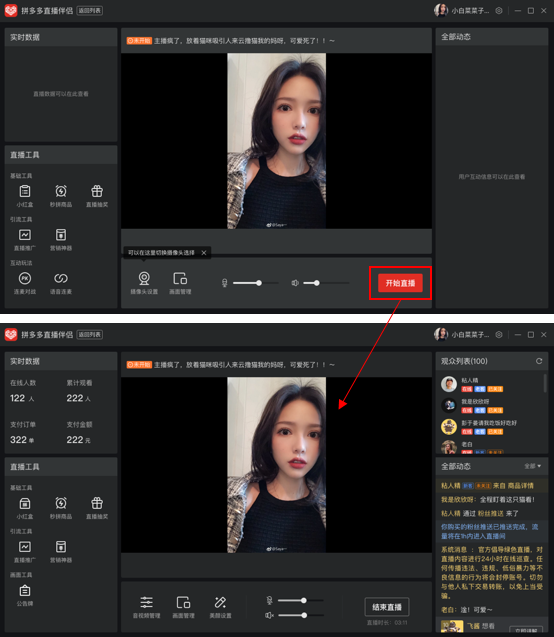Adjust speaker volume slider in lower window
This screenshot has width=554, height=637.
click(x=301, y=615)
